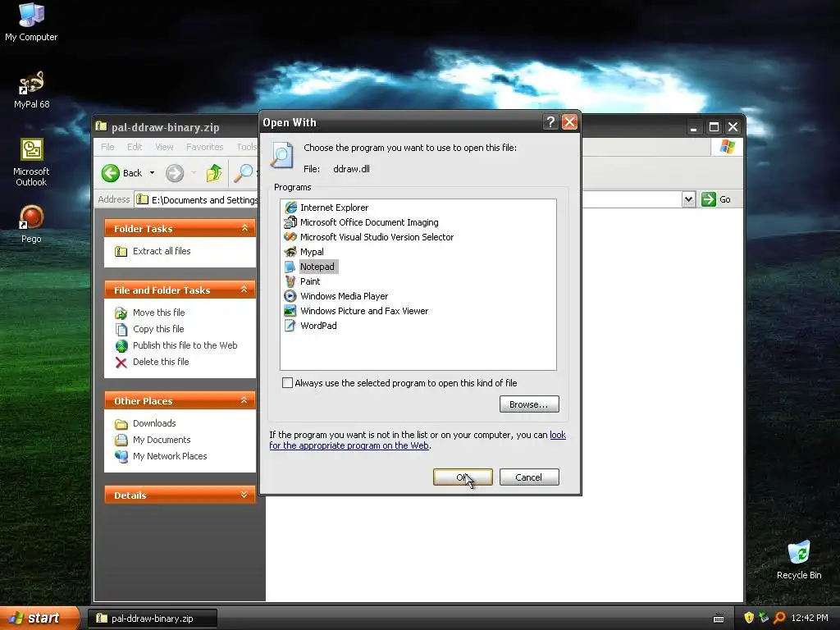This screenshot has width=840, height=630.
Task: Click security shield tray icon
Action: [x=749, y=618]
